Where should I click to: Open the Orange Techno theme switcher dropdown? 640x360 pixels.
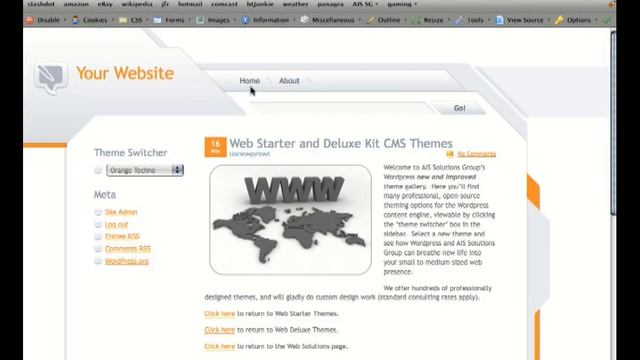[x=145, y=170]
